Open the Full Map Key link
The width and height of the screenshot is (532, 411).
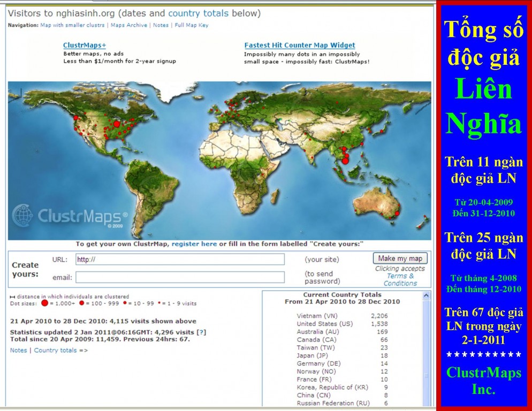tap(192, 25)
